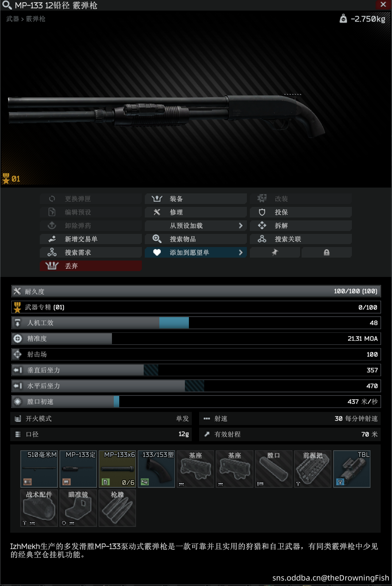The width and height of the screenshot is (392, 586).
Task: Expand the 从预设加载 submenu arrow
Action: (x=241, y=225)
